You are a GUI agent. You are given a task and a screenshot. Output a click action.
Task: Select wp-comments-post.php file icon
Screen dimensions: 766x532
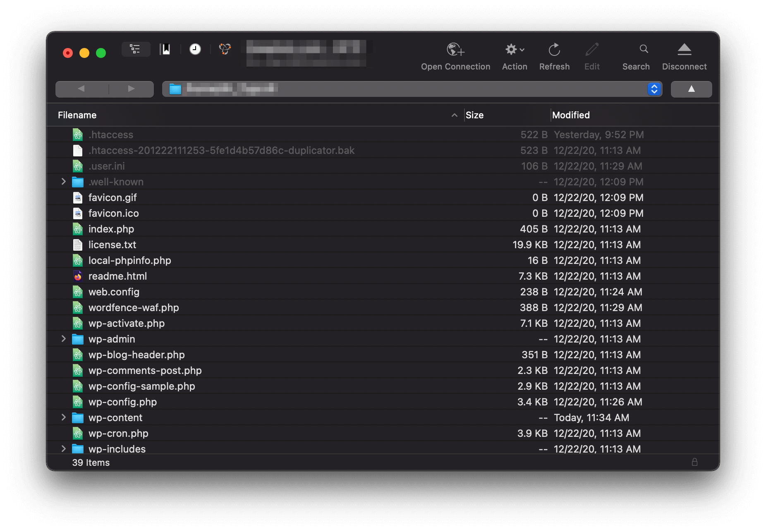(78, 370)
